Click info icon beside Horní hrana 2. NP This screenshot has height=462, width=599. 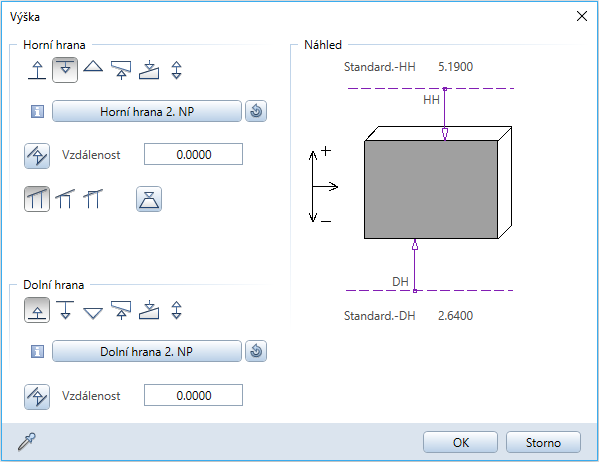(x=37, y=112)
